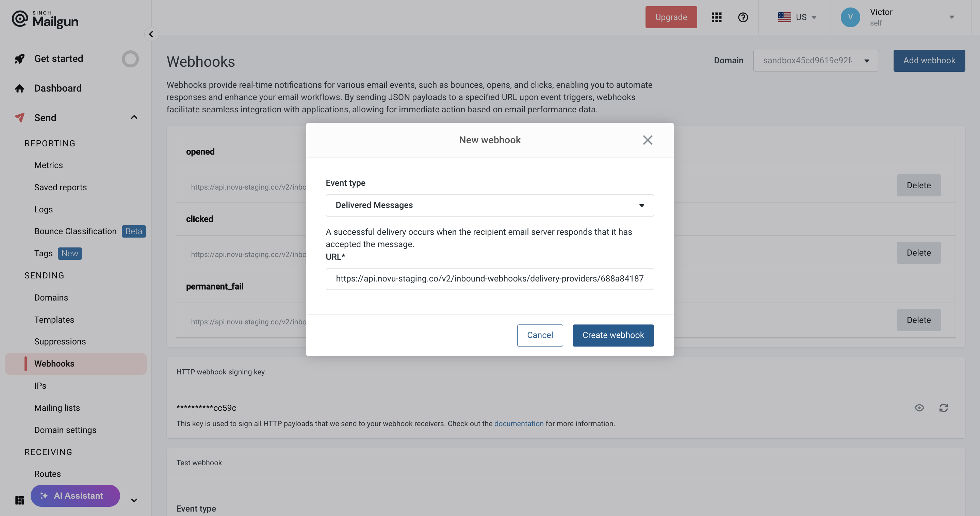Reveal the hidden signing key
980x516 pixels.
point(919,407)
